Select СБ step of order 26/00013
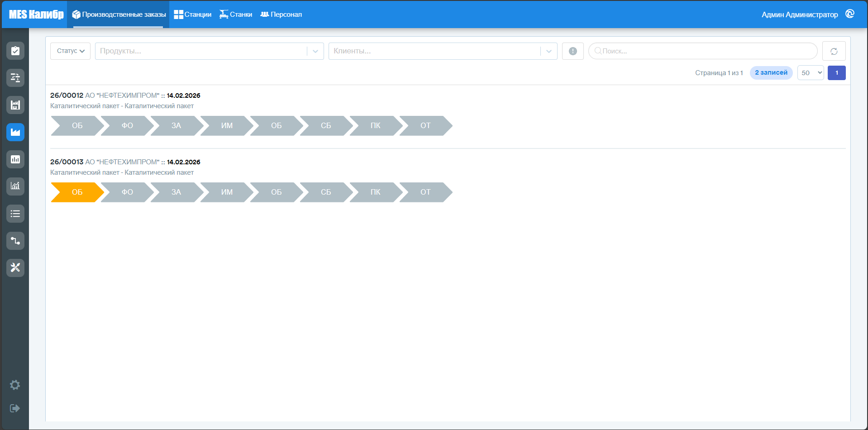The width and height of the screenshot is (868, 430). click(326, 192)
